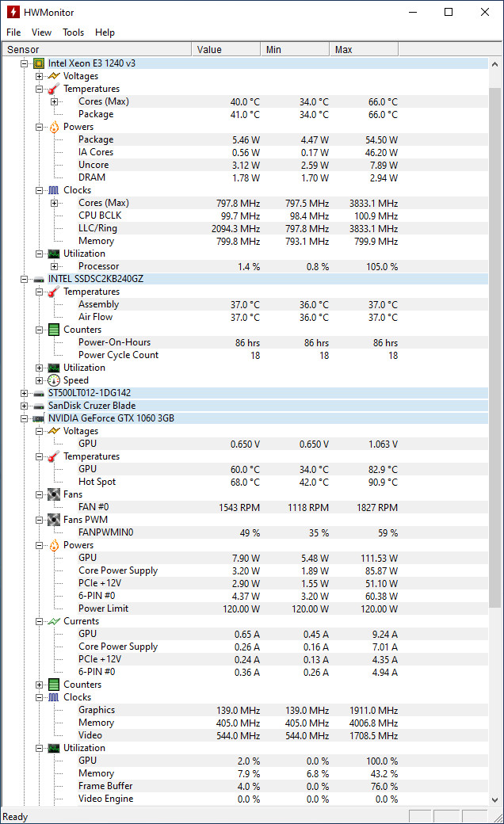Click the scroll down arrow
504x824 pixels.
point(494,799)
